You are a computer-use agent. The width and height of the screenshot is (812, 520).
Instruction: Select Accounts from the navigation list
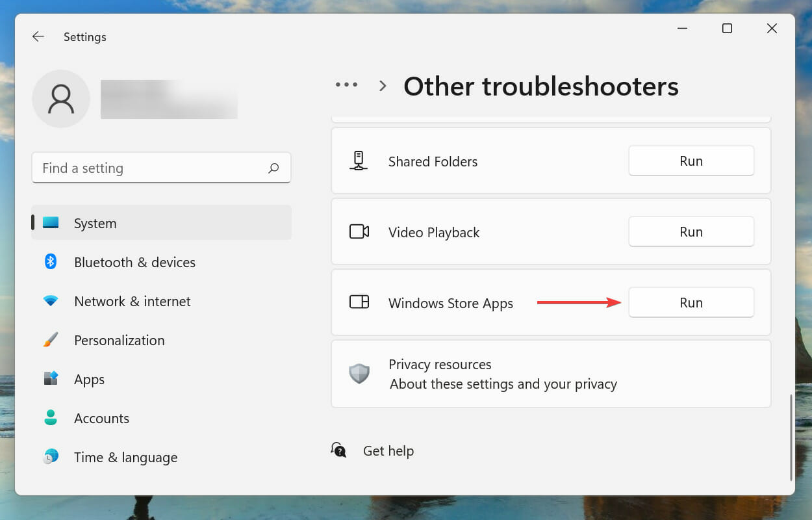101,418
